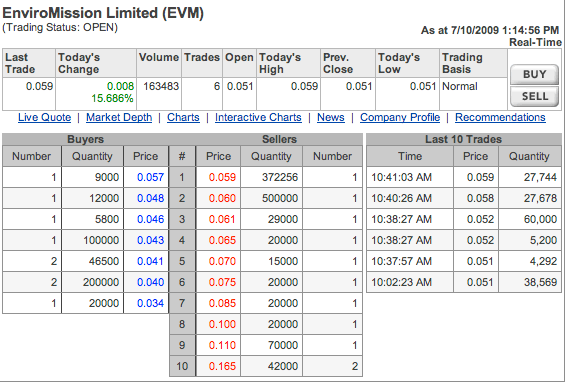Image resolution: width=565 pixels, height=383 pixels.
Task: Select seller price 0.059 in Sellers table
Action: point(222,177)
